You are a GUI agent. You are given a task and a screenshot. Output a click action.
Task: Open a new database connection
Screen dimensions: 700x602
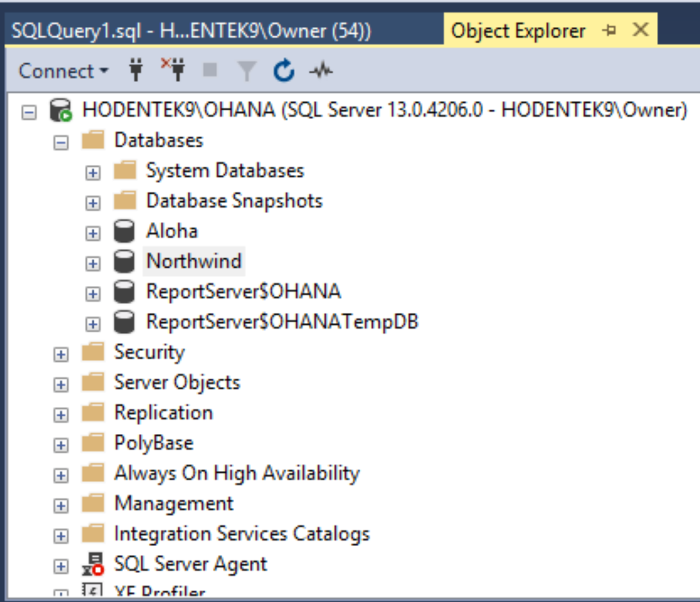pyautogui.click(x=137, y=70)
